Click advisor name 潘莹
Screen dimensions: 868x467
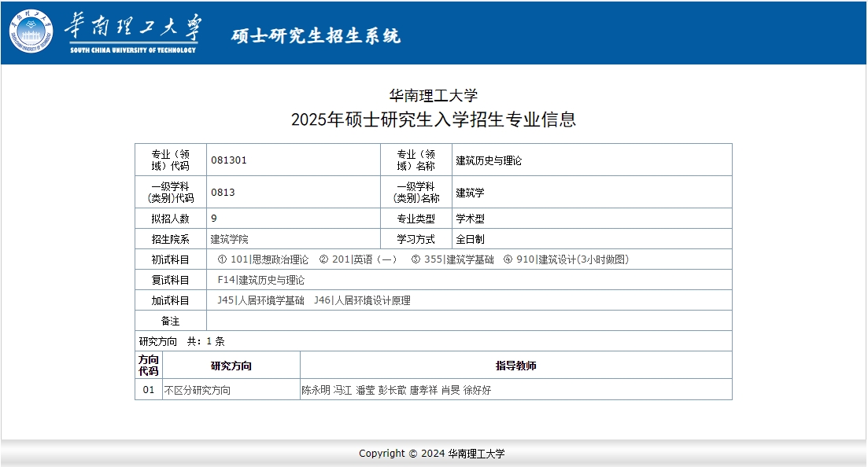click(365, 390)
